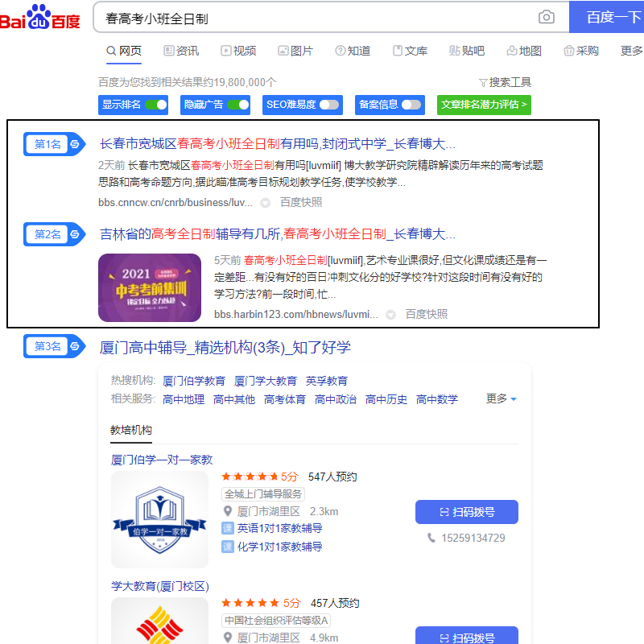Select 高中历史 related service
This screenshot has height=644, width=644.
tap(386, 399)
